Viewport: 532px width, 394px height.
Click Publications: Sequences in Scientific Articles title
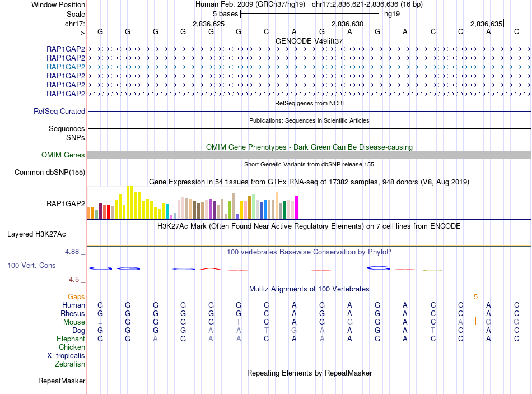pos(309,120)
